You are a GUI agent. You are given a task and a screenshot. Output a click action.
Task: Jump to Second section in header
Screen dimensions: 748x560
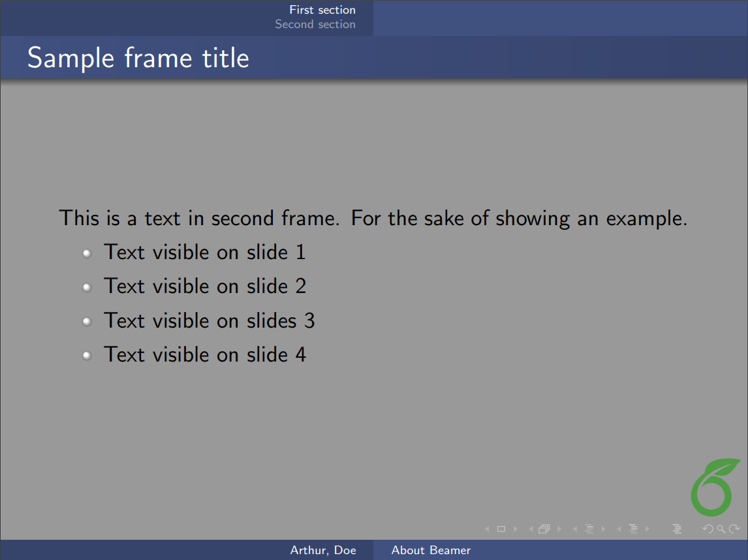[x=315, y=24]
